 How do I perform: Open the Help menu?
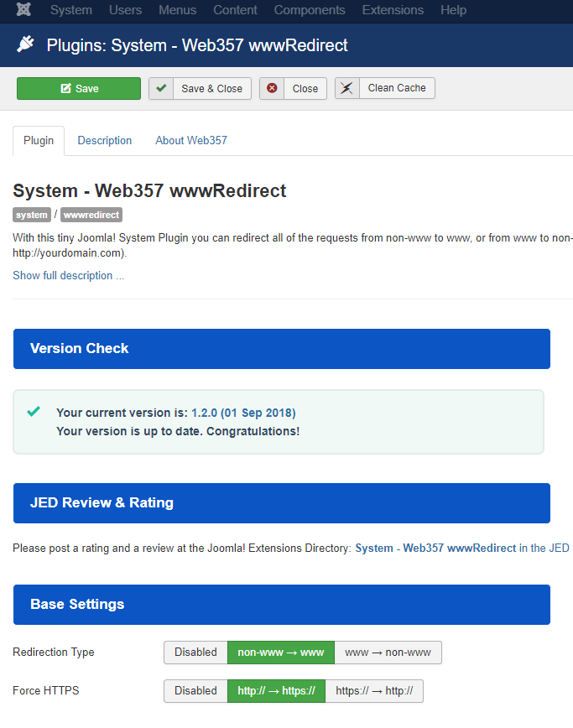453,10
